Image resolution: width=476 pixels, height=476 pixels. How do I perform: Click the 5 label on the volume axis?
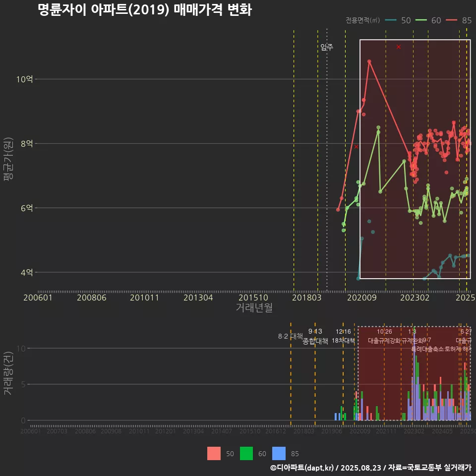click(23, 384)
